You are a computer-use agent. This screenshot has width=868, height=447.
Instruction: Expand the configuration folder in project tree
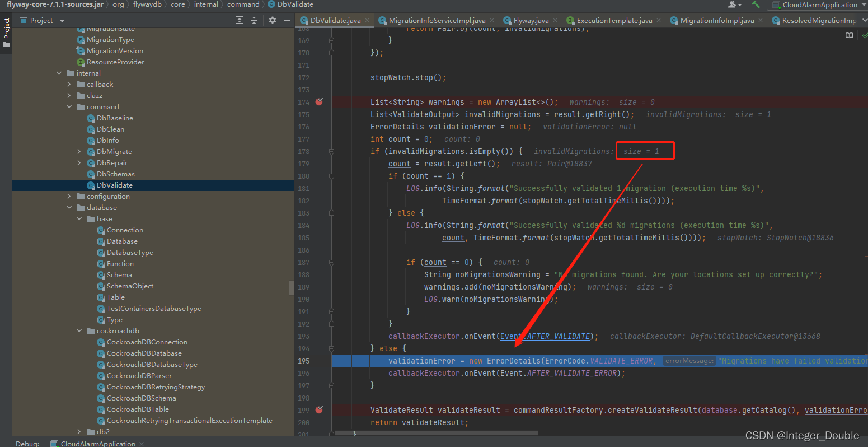pos(69,197)
